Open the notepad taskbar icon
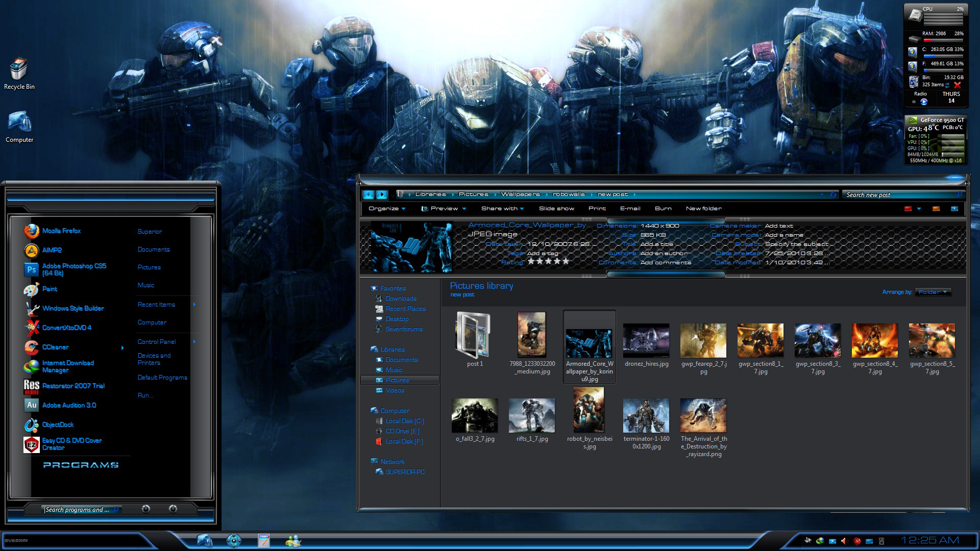 (263, 540)
